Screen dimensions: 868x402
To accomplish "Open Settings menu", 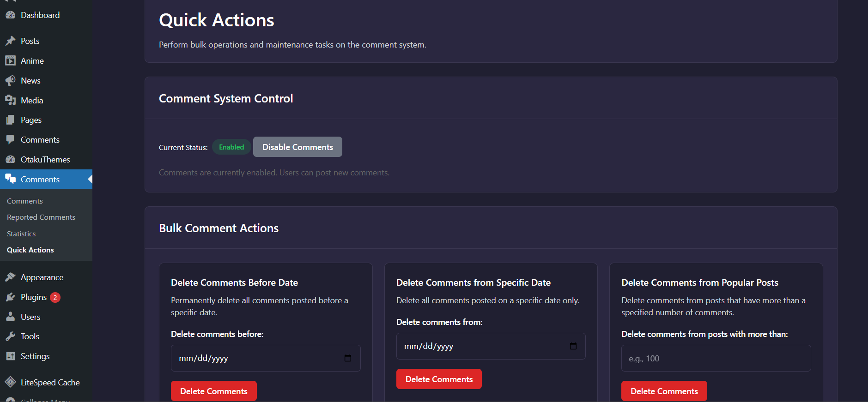I will pyautogui.click(x=46, y=356).
